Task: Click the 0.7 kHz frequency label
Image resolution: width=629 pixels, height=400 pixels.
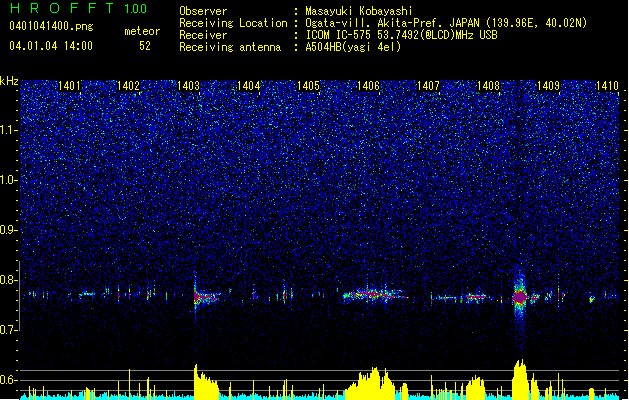Action: (9, 330)
